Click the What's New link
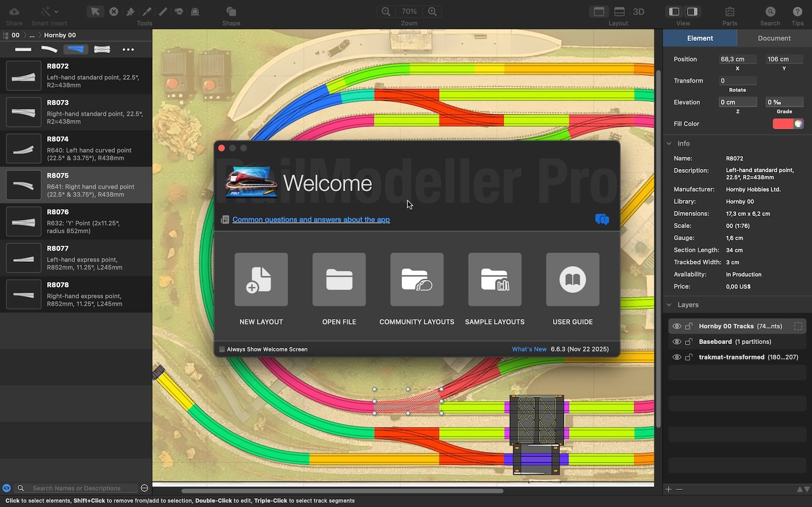The height and width of the screenshot is (507, 812). tap(529, 349)
